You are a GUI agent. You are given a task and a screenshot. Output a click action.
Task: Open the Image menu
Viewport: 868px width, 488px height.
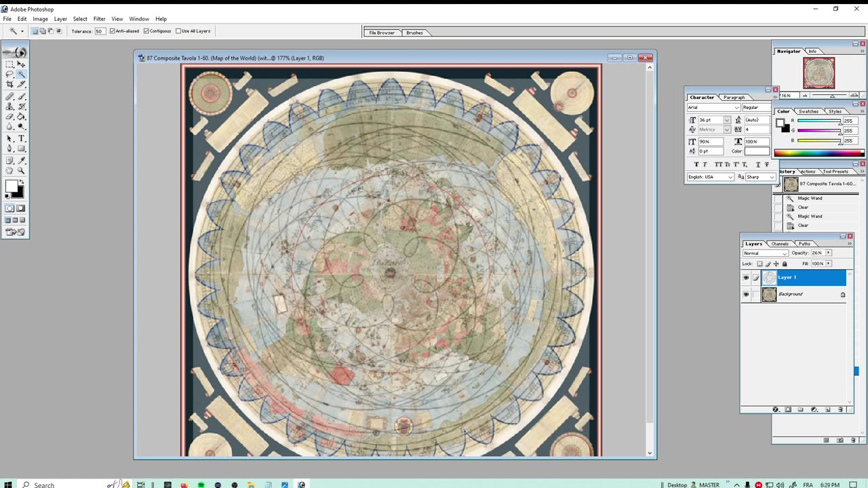coord(41,19)
